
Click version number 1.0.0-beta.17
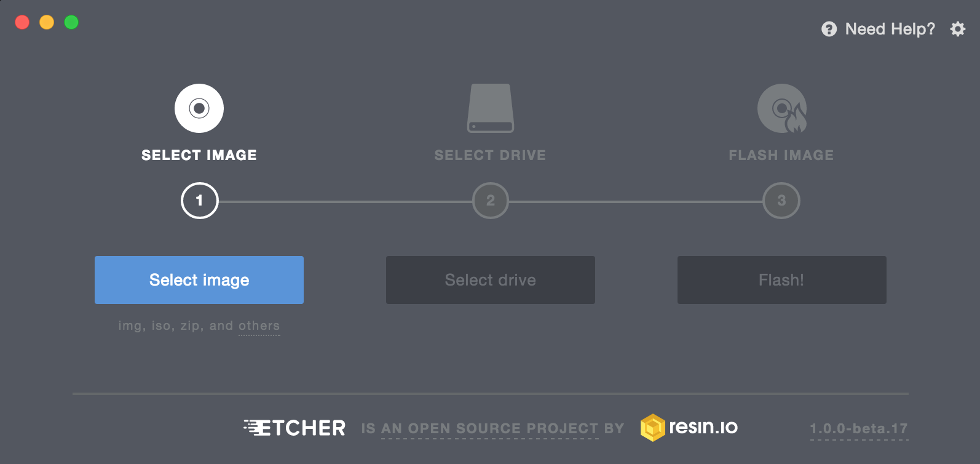(858, 428)
